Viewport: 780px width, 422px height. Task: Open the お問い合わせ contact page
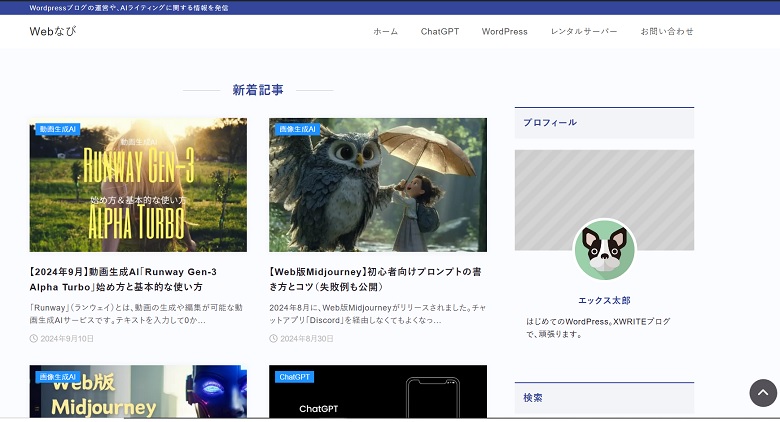667,32
